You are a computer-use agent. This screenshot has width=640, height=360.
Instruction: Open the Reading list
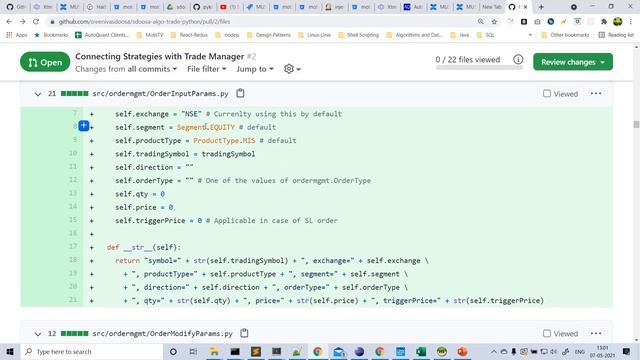click(616, 35)
